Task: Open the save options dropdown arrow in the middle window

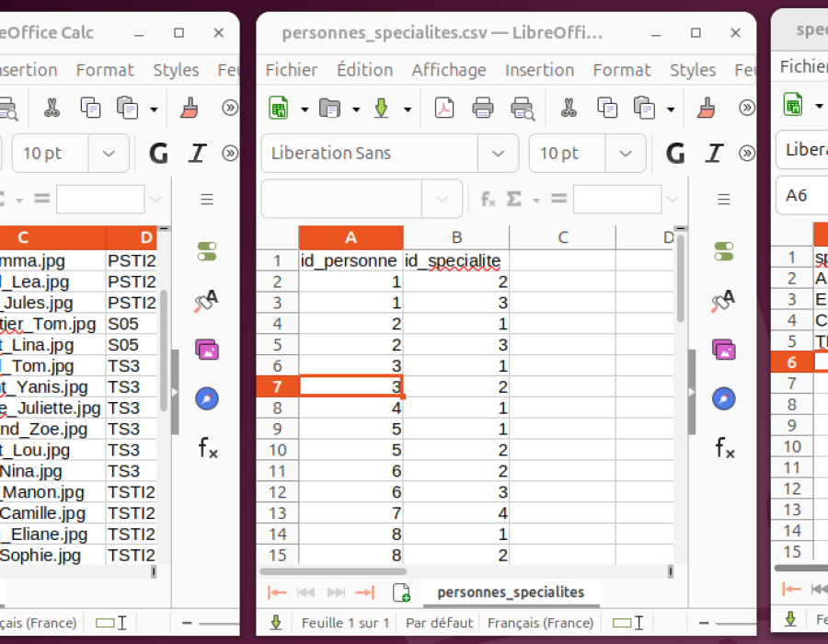Action: coord(408,109)
